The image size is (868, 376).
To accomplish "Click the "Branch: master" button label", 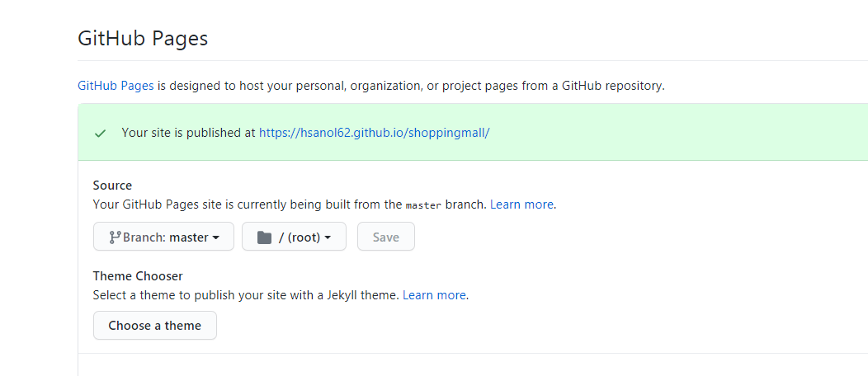I will pyautogui.click(x=166, y=237).
